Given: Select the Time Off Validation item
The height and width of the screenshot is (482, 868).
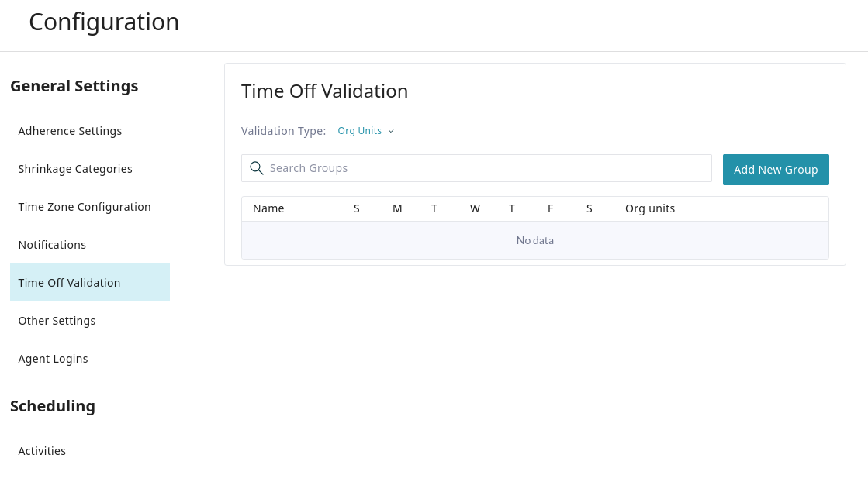Looking at the screenshot, I should point(70,283).
